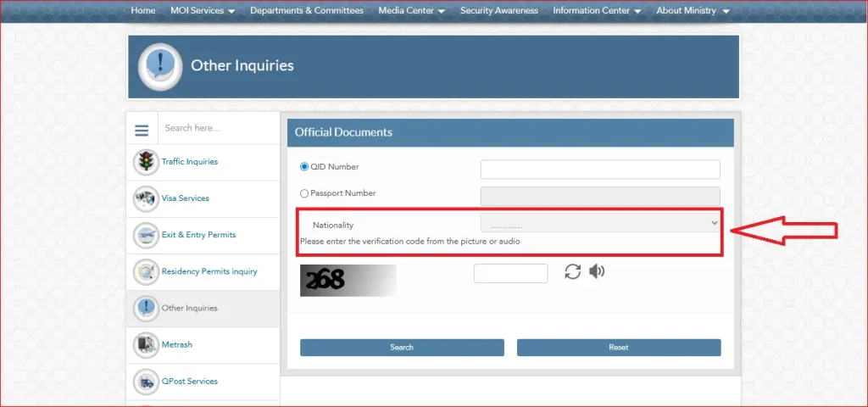Open Traffic Inquiries link

tap(190, 162)
